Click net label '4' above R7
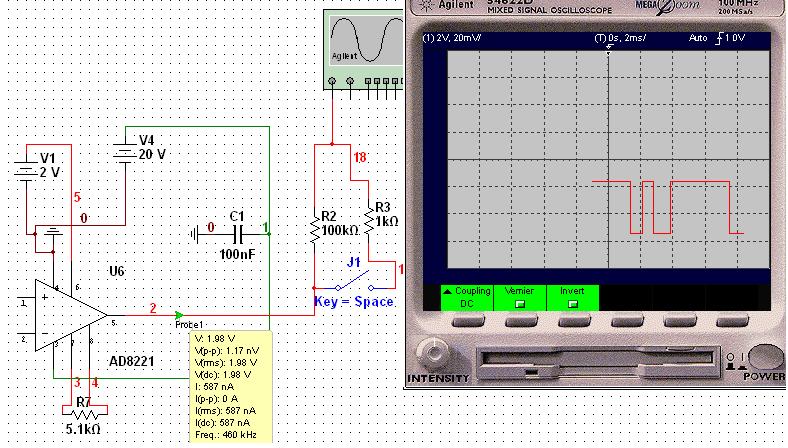Screen dimensions: 788x448 pos(94,383)
